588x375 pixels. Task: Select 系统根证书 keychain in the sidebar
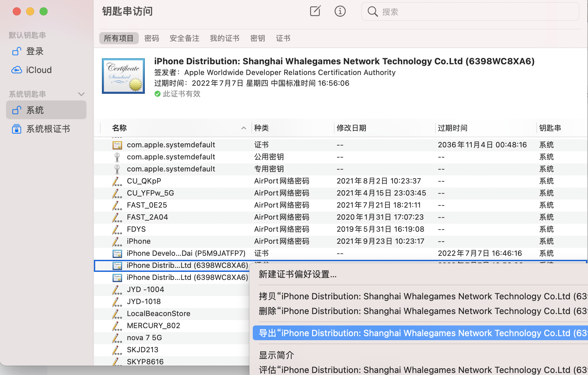46,129
